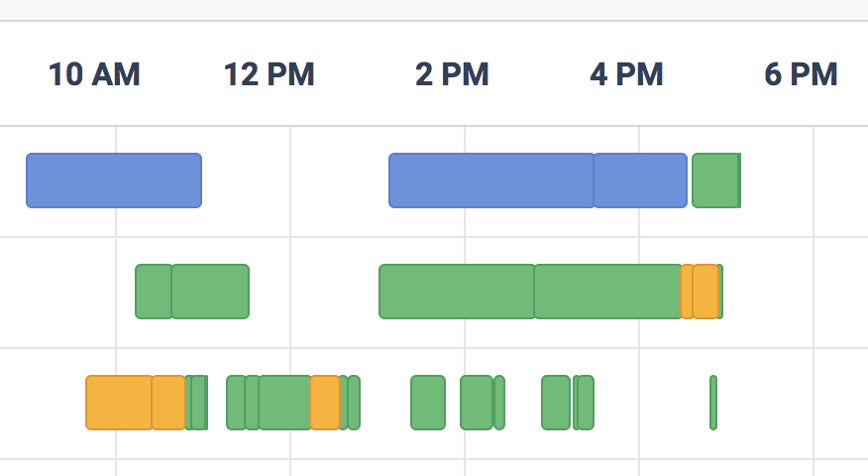
Task: Click the 12 PM time label
Action: 269,74
